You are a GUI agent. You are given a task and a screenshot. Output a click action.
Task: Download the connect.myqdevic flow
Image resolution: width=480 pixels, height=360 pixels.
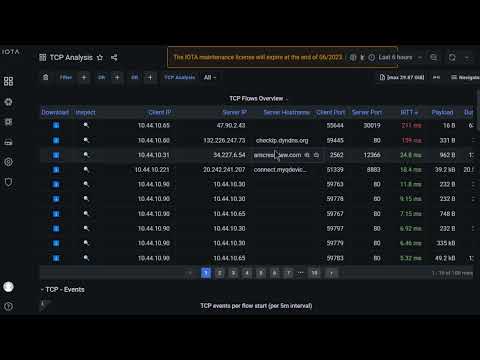(56, 170)
